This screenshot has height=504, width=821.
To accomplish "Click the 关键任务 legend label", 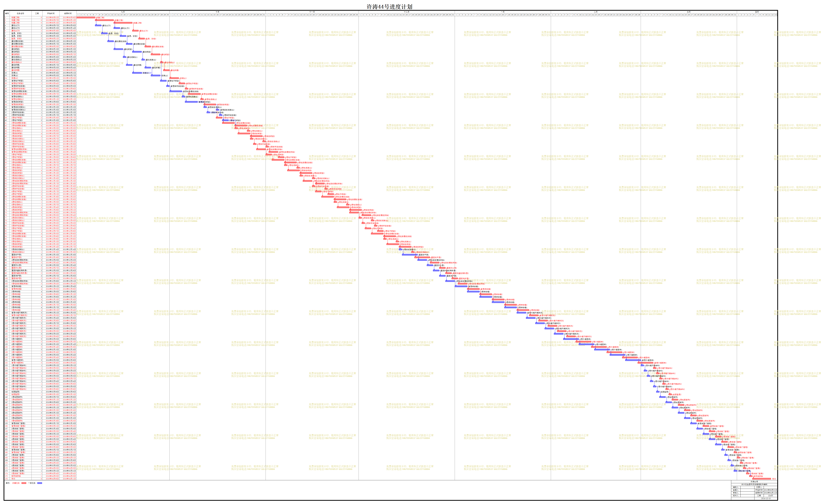I will point(16,483).
